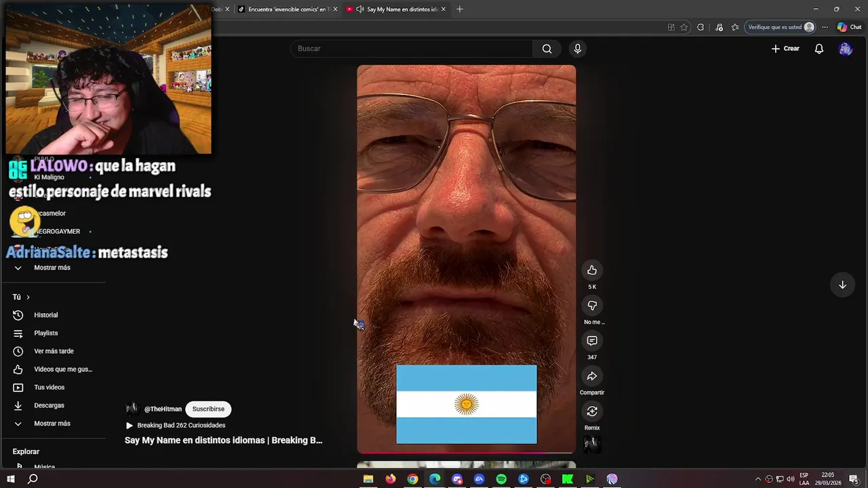
Task: Open Ver más tarde in the sidebar
Action: [54, 351]
